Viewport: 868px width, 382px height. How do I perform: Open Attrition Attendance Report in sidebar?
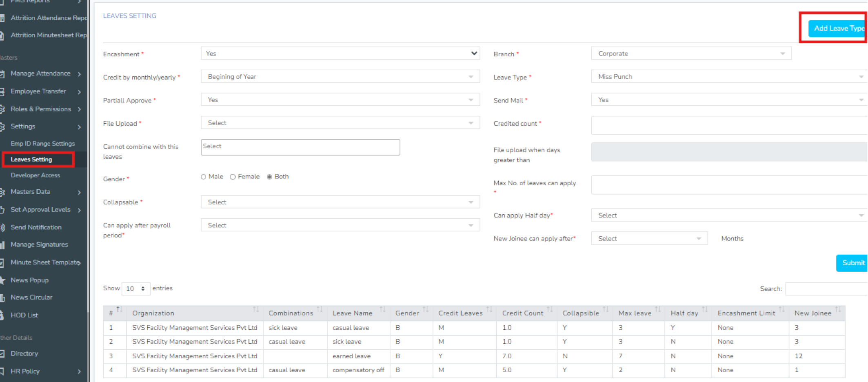(49, 18)
